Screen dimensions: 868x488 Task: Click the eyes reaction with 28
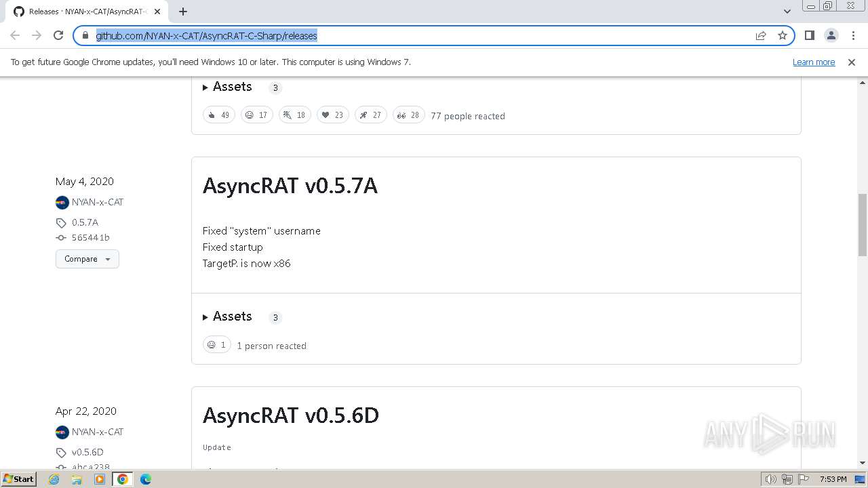point(409,115)
